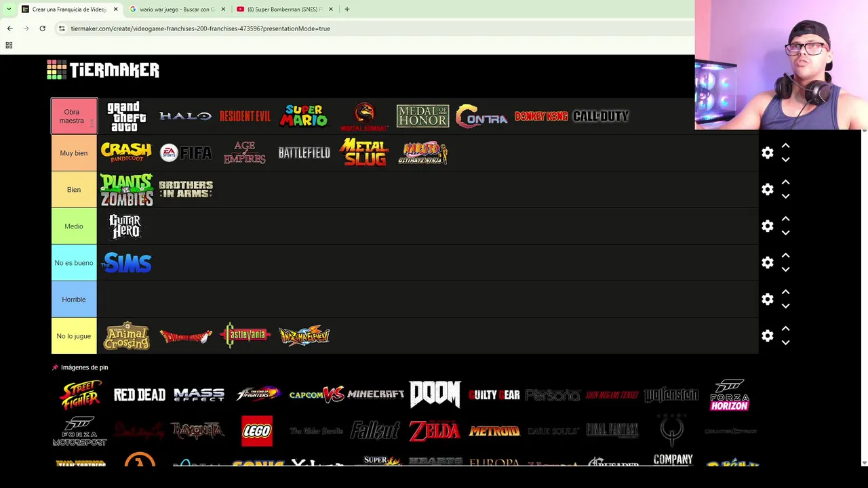Move Muy bien tier down

click(x=785, y=160)
